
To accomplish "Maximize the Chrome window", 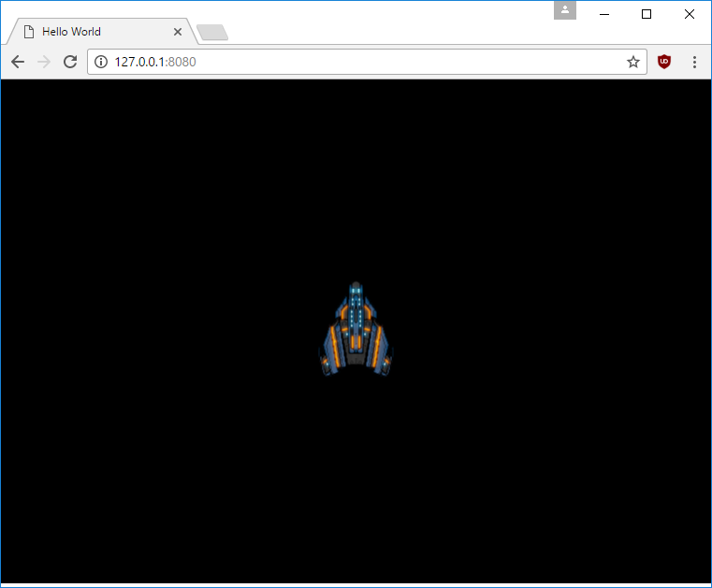I will [647, 14].
